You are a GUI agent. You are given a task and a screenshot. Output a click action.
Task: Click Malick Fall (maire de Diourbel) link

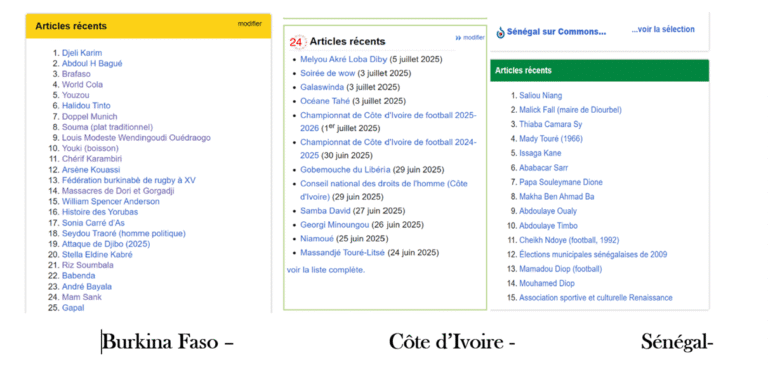pyautogui.click(x=570, y=110)
